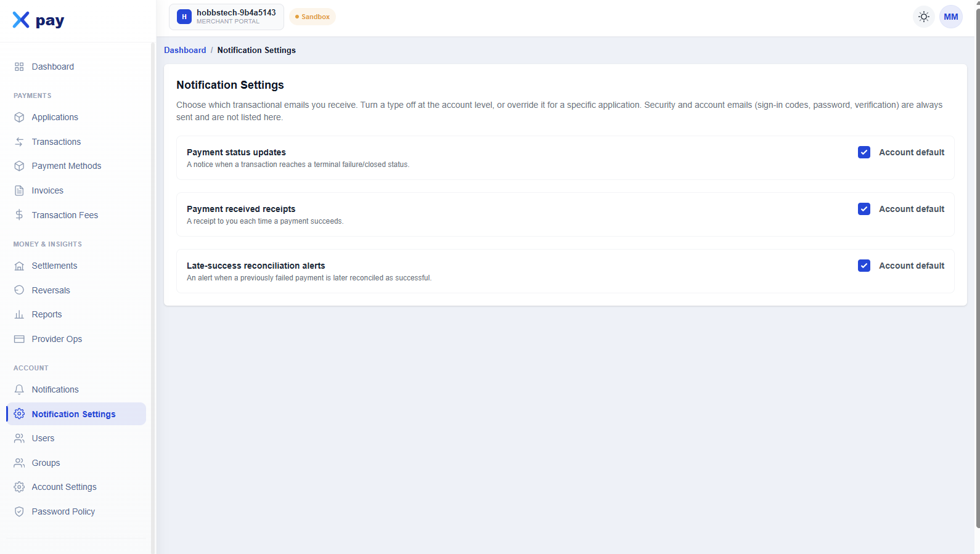Uncheck Payment received receipts account default
This screenshot has height=554, width=980.
pyautogui.click(x=864, y=209)
